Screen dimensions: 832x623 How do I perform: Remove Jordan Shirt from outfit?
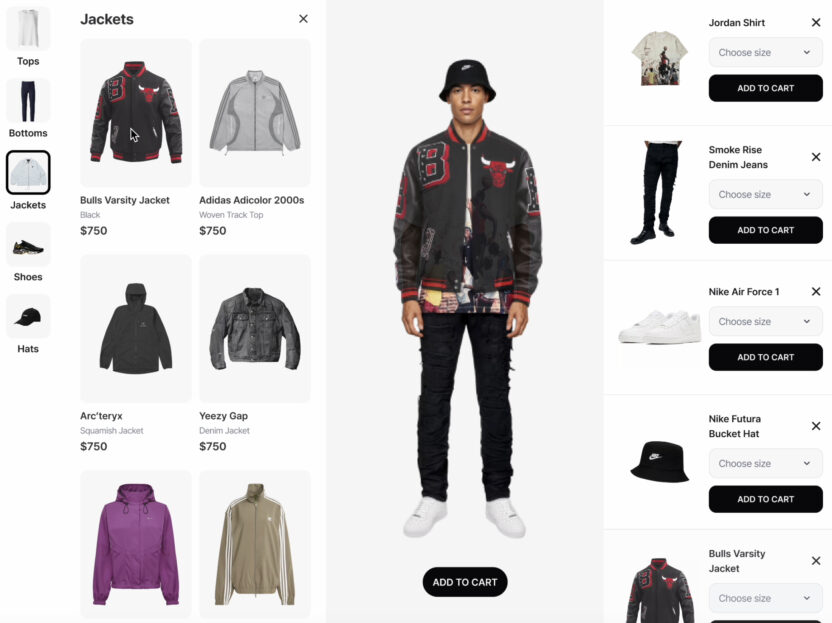click(816, 22)
